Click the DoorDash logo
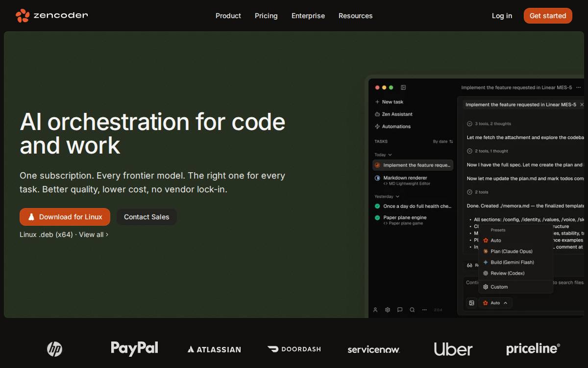Image resolution: width=588 pixels, height=368 pixels. pos(294,349)
